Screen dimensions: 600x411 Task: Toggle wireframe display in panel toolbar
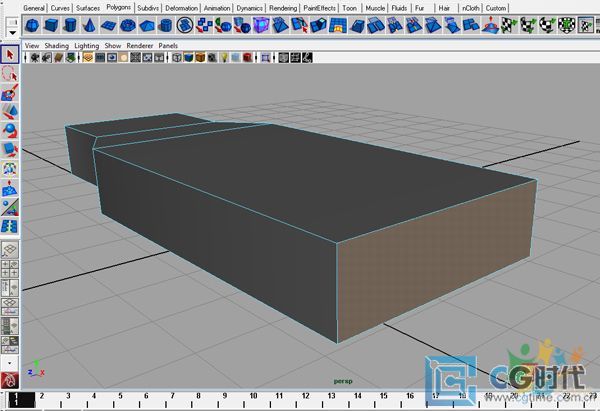tap(177, 58)
